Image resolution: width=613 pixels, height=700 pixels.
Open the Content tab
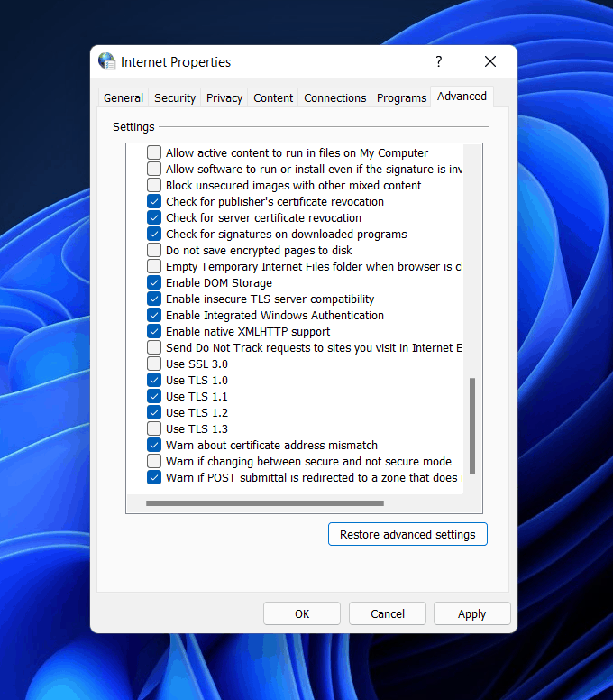(273, 97)
